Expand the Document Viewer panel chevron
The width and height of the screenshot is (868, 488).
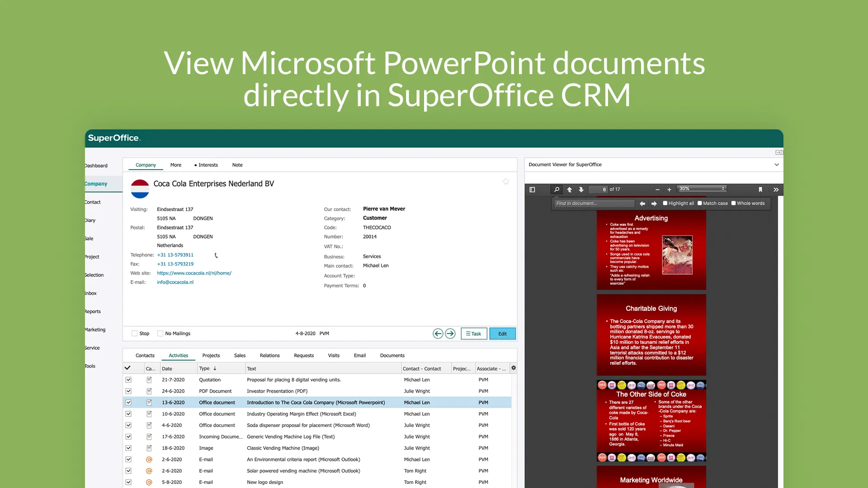click(x=776, y=164)
